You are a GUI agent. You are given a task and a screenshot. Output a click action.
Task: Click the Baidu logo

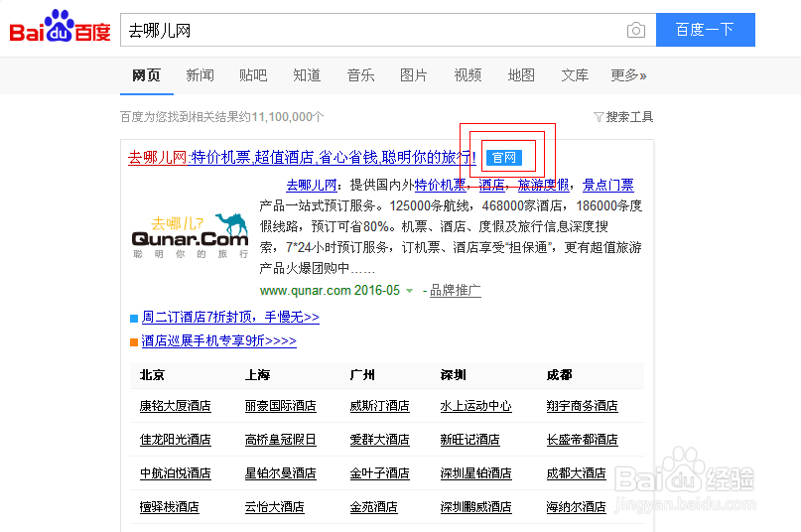[61, 27]
